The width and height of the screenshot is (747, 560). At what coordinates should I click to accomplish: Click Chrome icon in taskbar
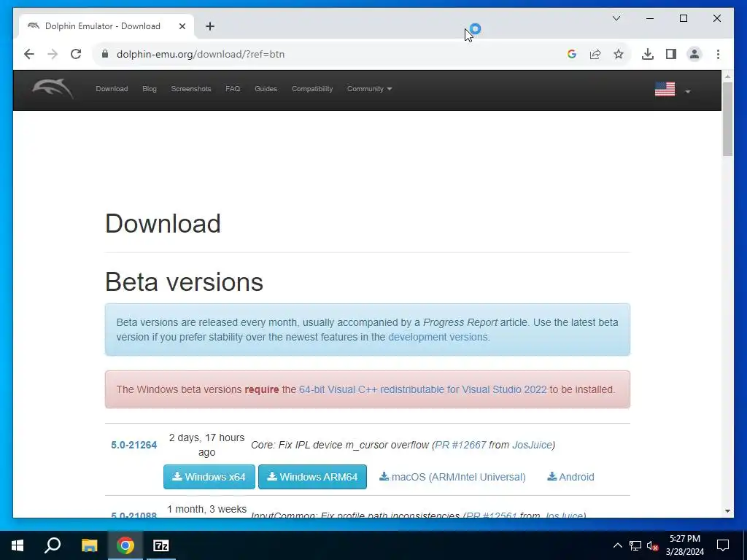(125, 545)
